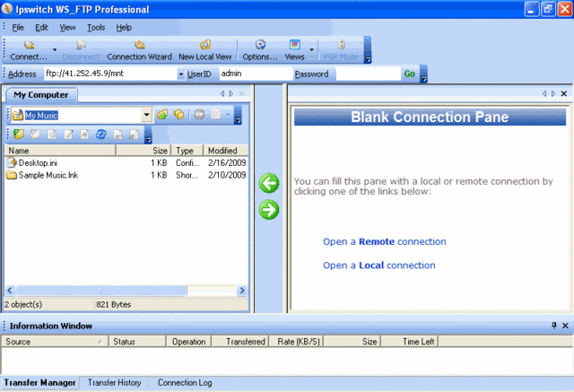
Task: Click the Stop icon in local pane
Action: tap(199, 115)
